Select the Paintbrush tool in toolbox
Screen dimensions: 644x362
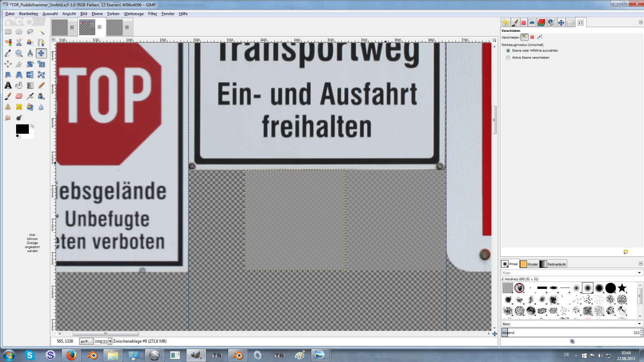pos(8,96)
